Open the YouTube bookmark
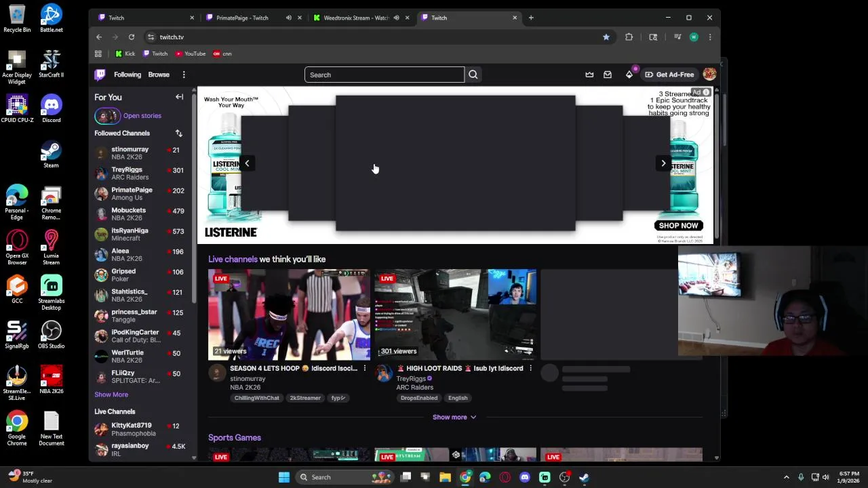The image size is (868, 488). (x=190, y=54)
